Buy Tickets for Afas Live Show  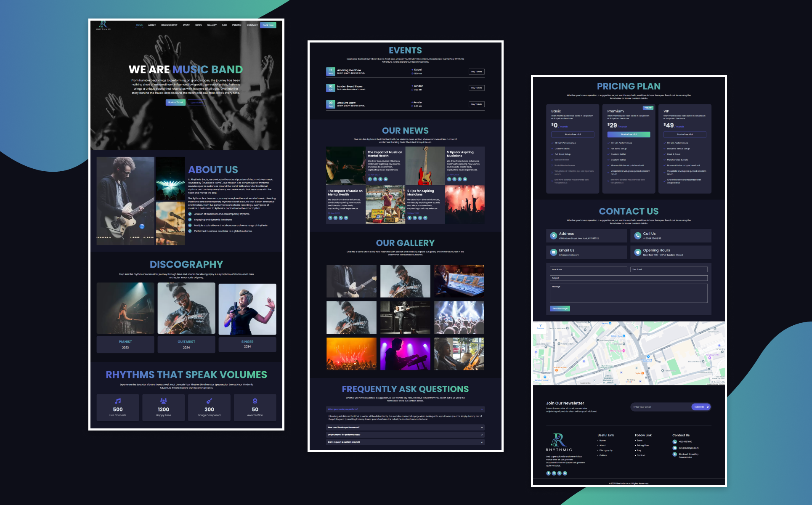(477, 104)
